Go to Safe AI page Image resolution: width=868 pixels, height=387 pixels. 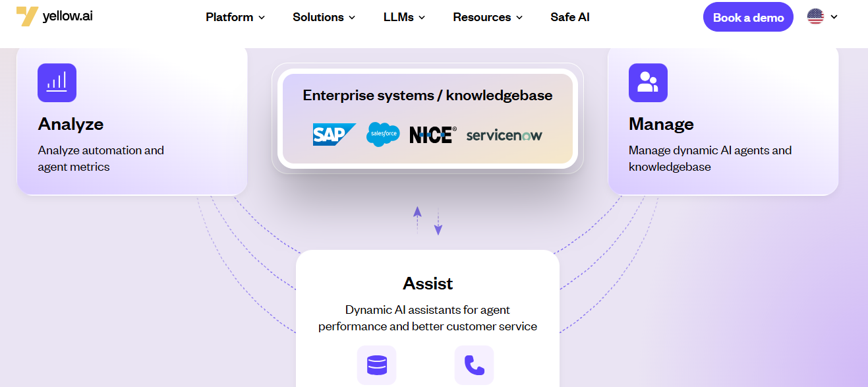click(570, 17)
